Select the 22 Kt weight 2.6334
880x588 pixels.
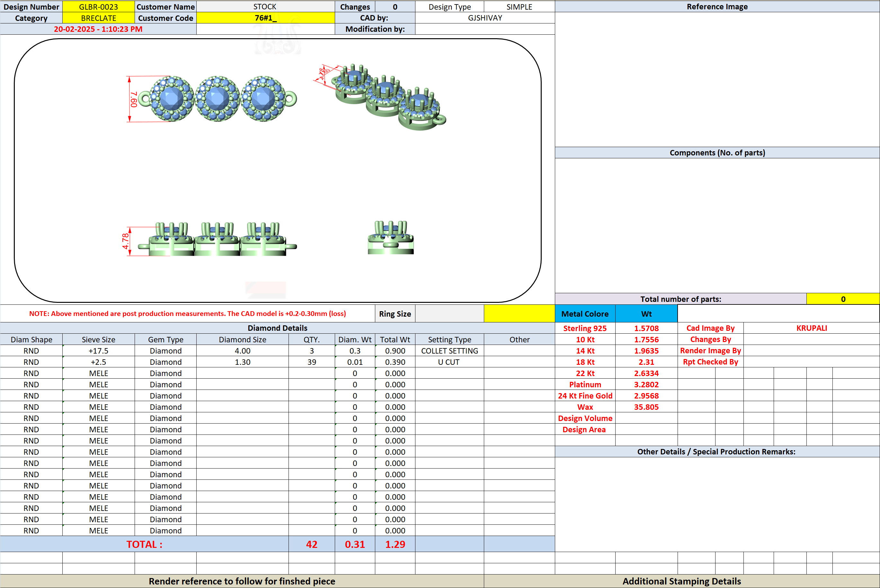[646, 373]
